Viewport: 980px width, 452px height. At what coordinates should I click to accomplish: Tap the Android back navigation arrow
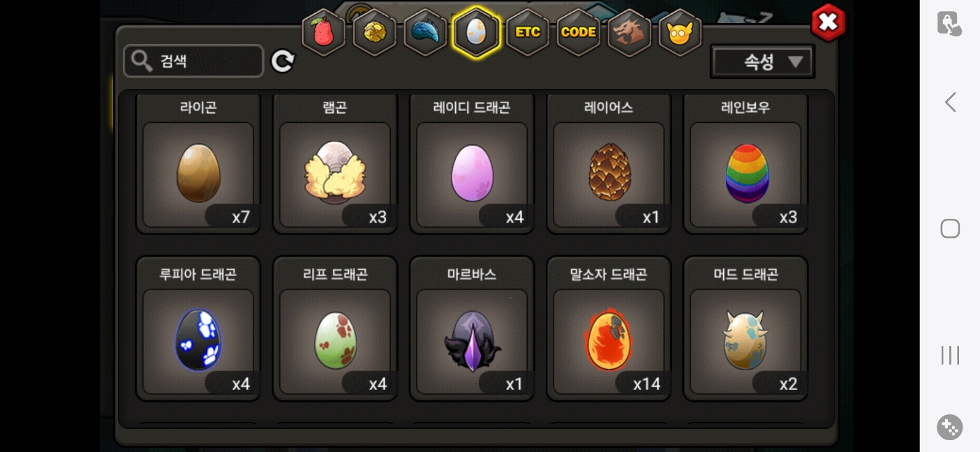[x=950, y=103]
